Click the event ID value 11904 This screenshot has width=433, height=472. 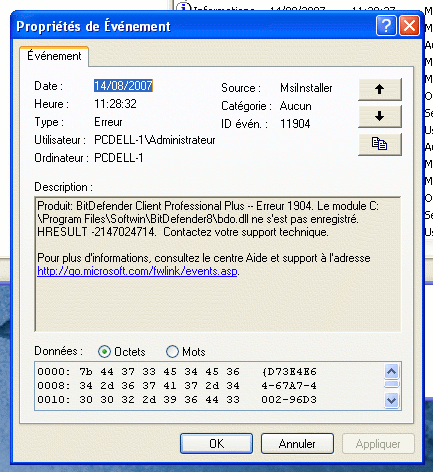[295, 124]
